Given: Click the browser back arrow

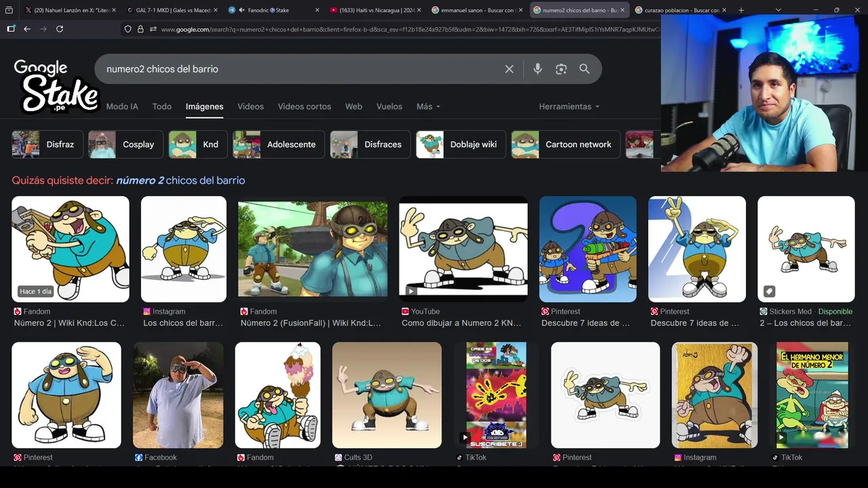Looking at the screenshot, I should pyautogui.click(x=27, y=29).
